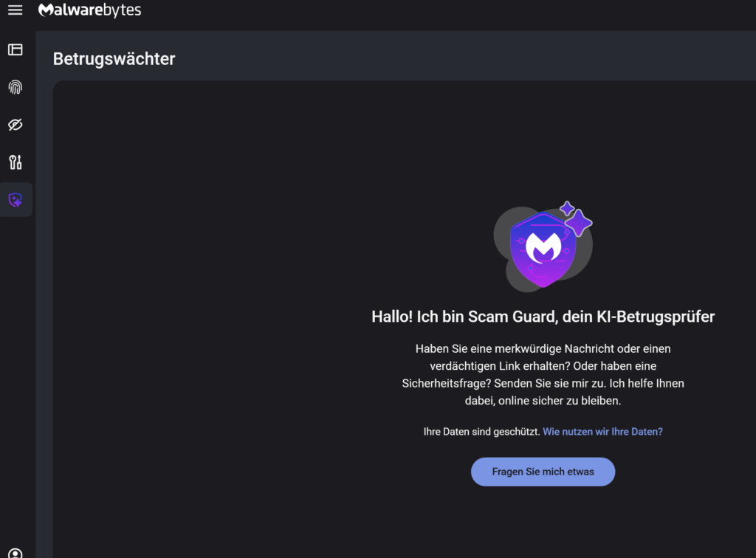Screen dimensions: 756x558
Task: Click the empty area left of the greeting
Action: pos(207,317)
